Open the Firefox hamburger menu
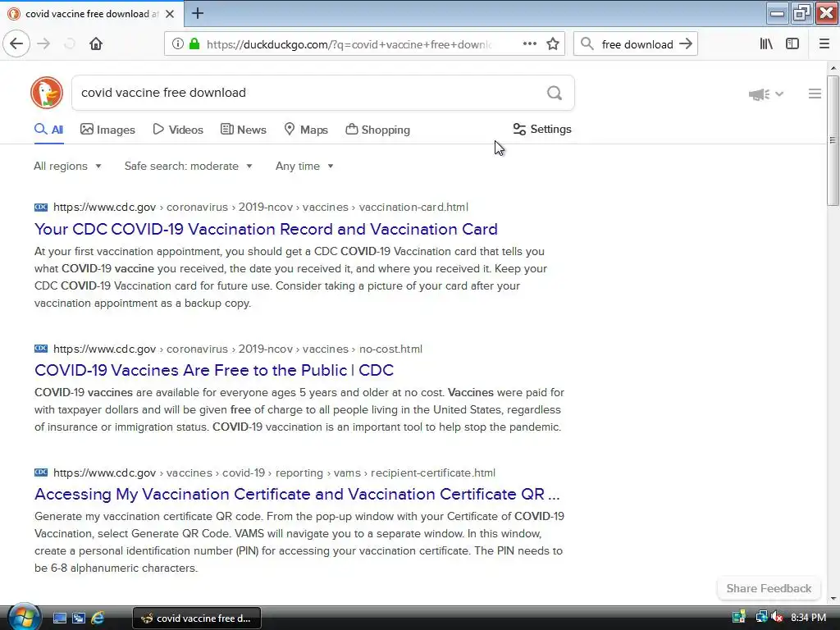 coord(824,44)
